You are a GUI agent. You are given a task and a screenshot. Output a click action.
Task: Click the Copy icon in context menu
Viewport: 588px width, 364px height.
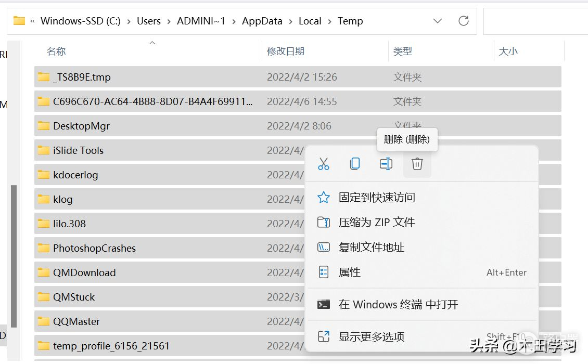[x=355, y=164]
